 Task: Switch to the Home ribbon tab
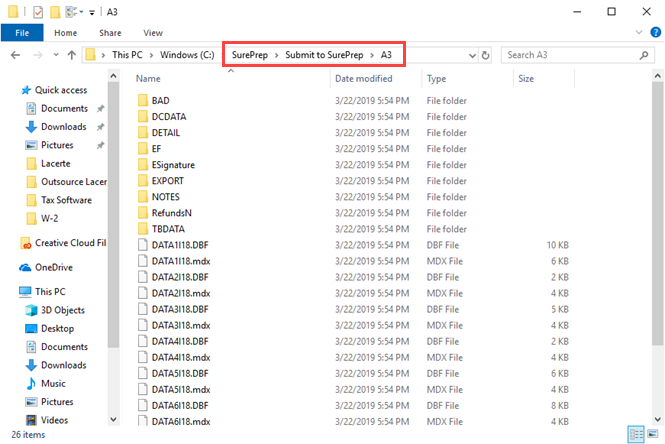pos(65,33)
